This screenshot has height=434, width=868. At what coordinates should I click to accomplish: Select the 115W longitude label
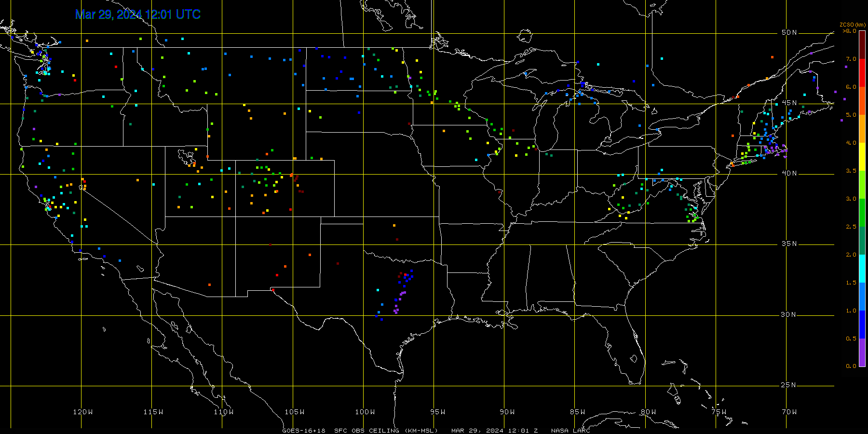(153, 412)
